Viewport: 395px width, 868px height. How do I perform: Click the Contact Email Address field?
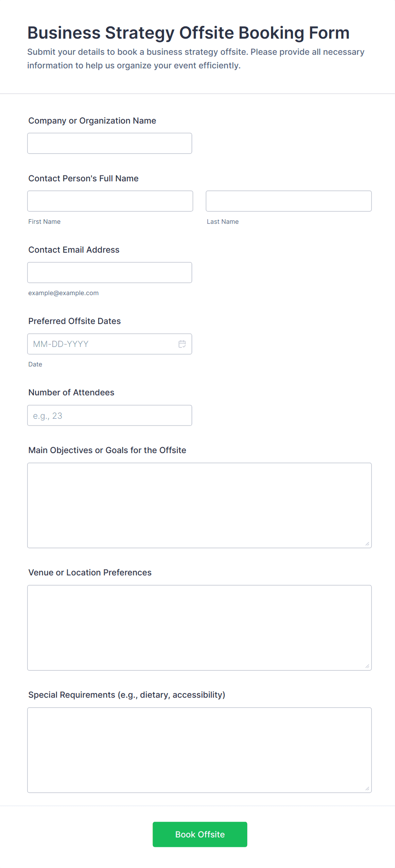coord(110,273)
